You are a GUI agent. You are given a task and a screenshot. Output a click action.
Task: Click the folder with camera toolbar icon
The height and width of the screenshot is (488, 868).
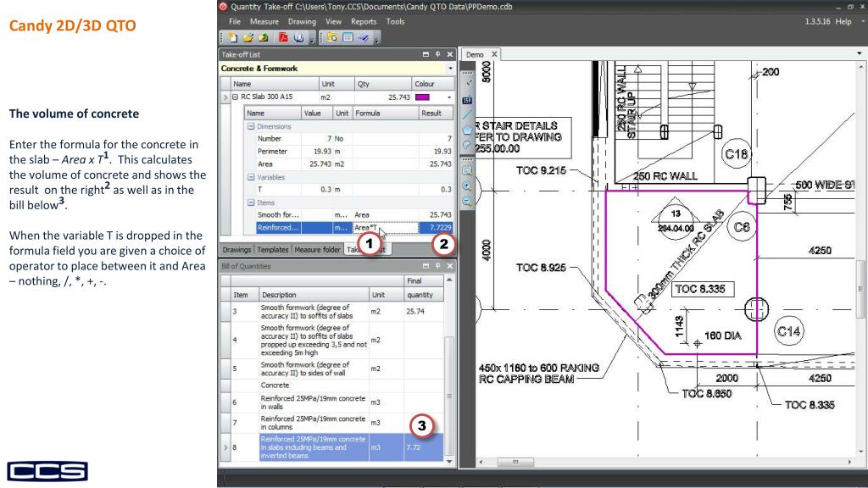click(x=332, y=37)
